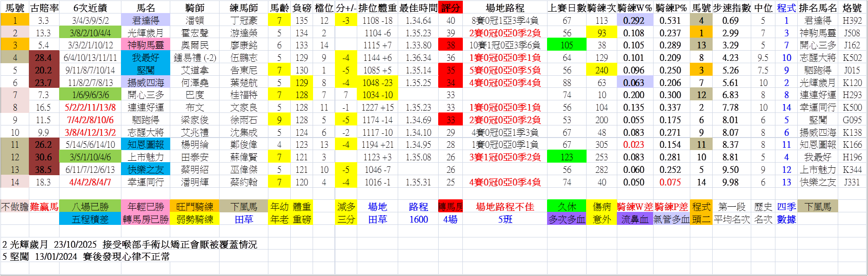Click the note about 光輝歲月 throat surgery
The height and width of the screenshot is (276, 868).
[130, 244]
